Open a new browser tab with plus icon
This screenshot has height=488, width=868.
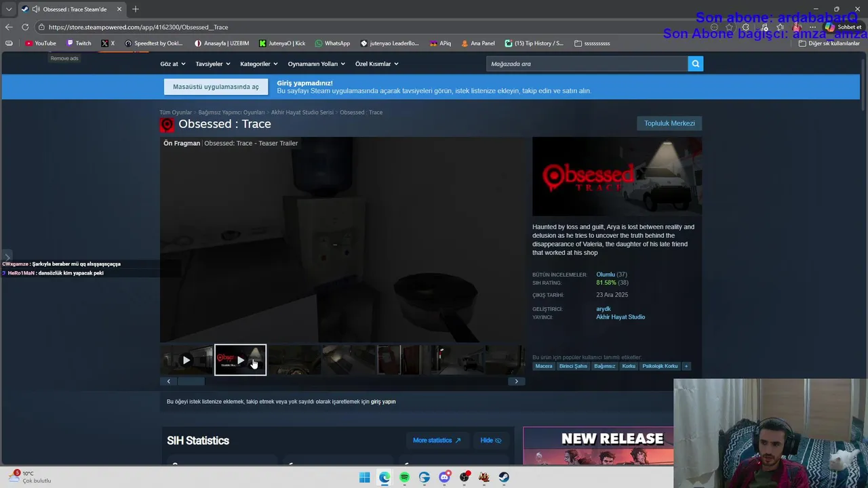pos(136,9)
